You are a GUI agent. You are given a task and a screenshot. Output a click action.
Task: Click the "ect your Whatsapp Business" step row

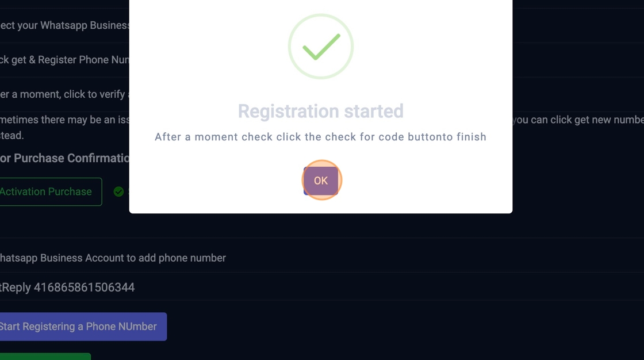tap(64, 25)
